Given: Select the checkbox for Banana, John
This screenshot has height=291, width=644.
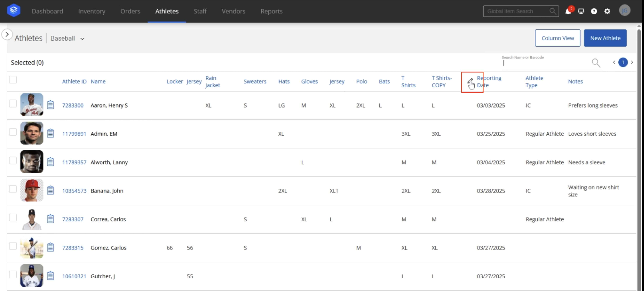Looking at the screenshot, I should point(13,189).
